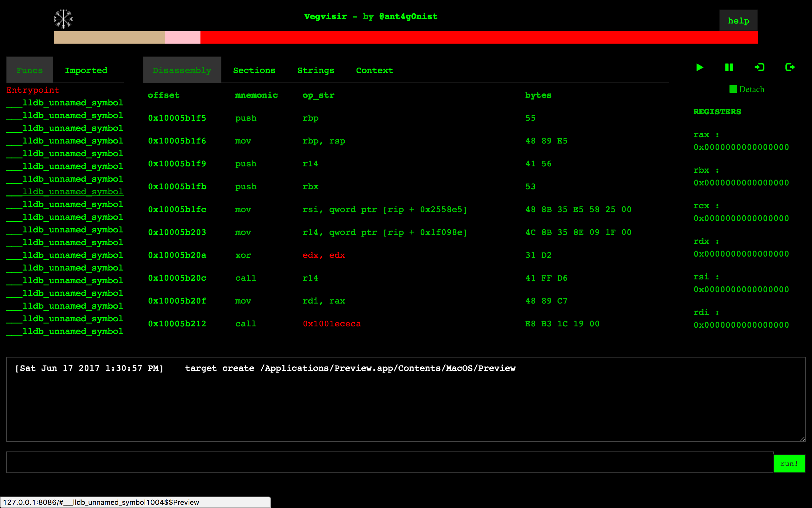Open the Context tab
812x508 pixels.
click(x=375, y=70)
